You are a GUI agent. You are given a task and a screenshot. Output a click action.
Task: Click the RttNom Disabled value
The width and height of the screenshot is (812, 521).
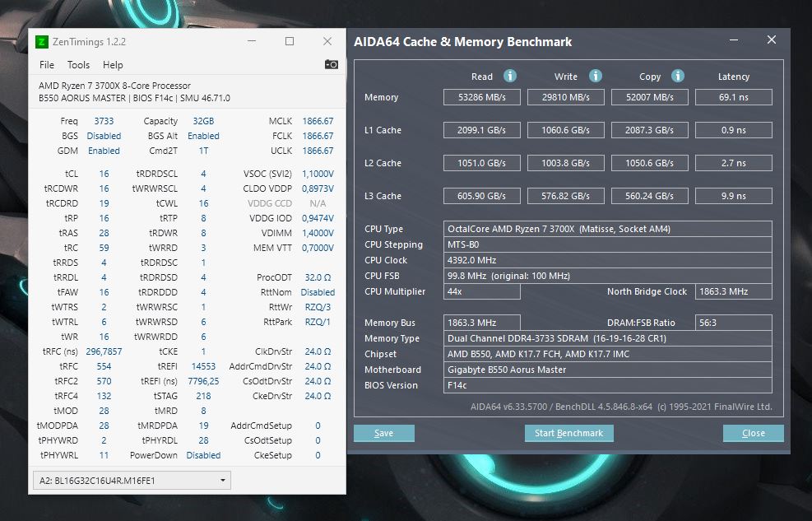[x=318, y=292]
